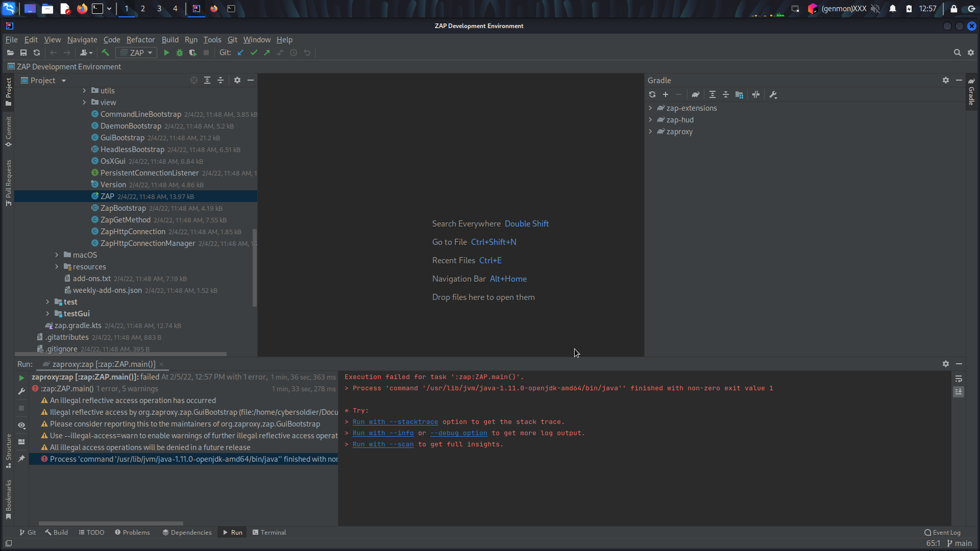Toggle soft-wrap in the run console
This screenshot has width=980, height=551.
(959, 379)
